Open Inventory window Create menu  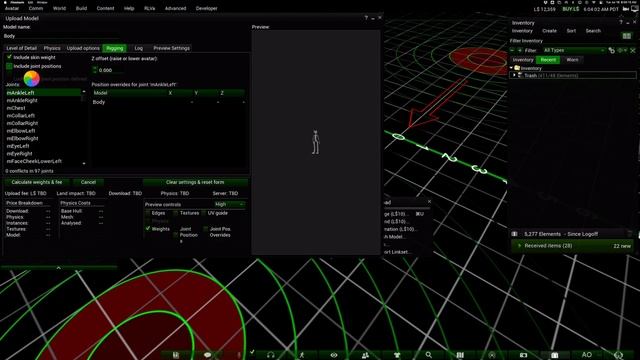(549, 31)
